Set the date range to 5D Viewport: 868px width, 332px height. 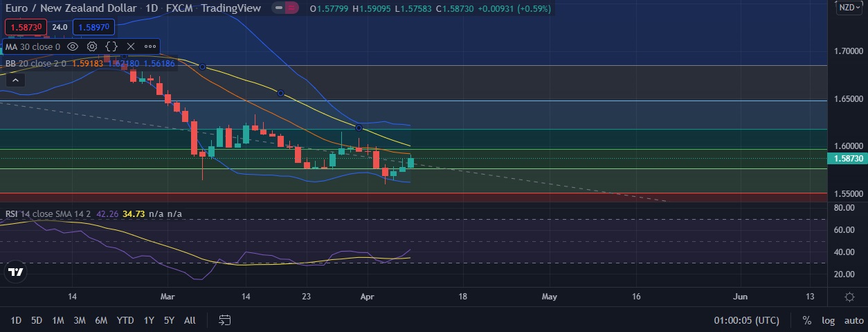[x=37, y=320]
